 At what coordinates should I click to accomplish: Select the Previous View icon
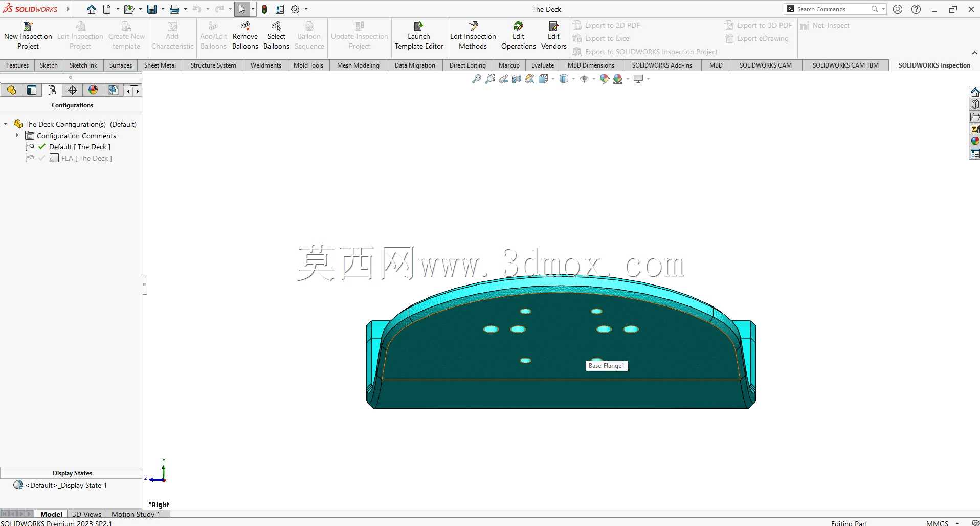[x=503, y=79]
